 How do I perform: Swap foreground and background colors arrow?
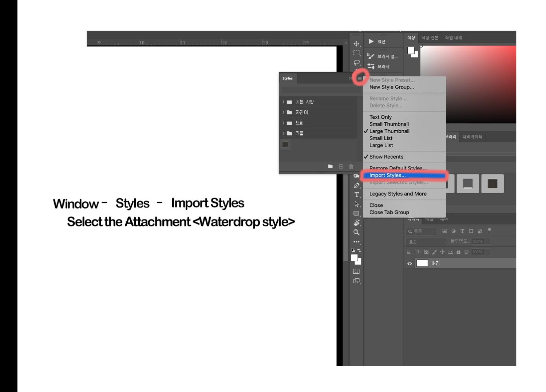click(x=359, y=250)
